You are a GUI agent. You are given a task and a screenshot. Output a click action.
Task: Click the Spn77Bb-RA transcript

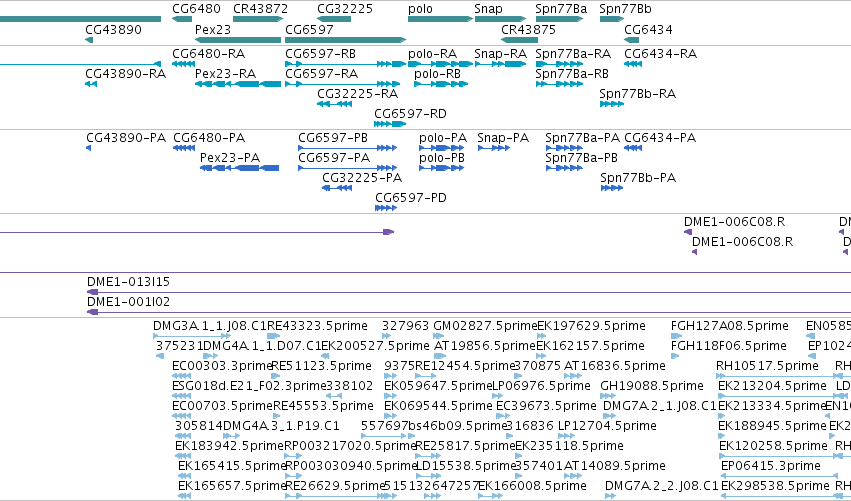coord(612,104)
